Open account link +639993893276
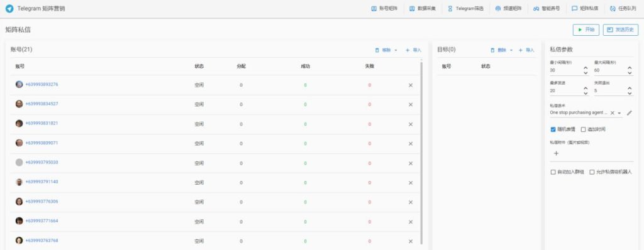 (x=42, y=85)
